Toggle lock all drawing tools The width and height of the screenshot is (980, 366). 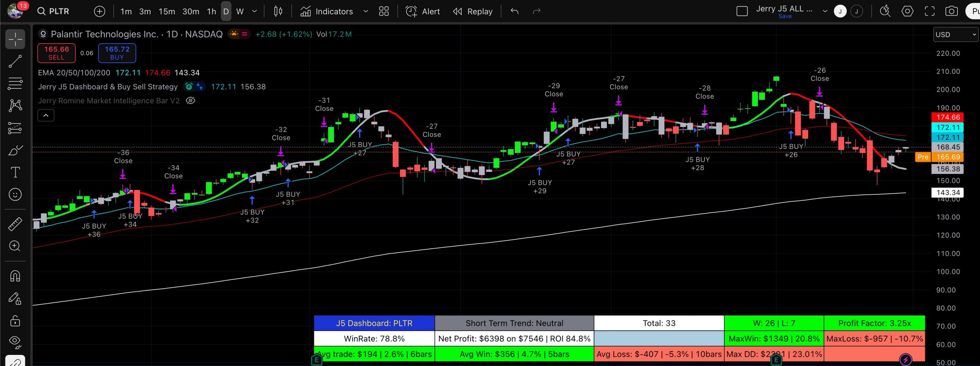point(15,320)
